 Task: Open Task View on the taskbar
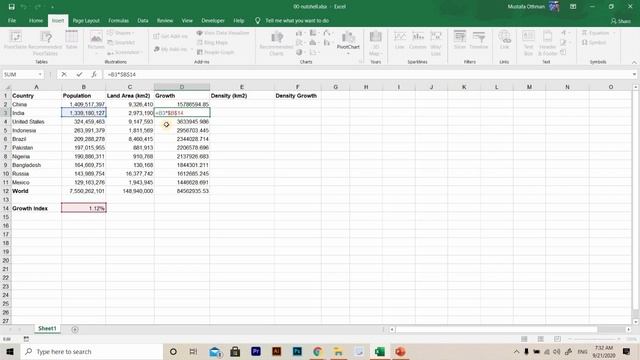[x=193, y=351]
